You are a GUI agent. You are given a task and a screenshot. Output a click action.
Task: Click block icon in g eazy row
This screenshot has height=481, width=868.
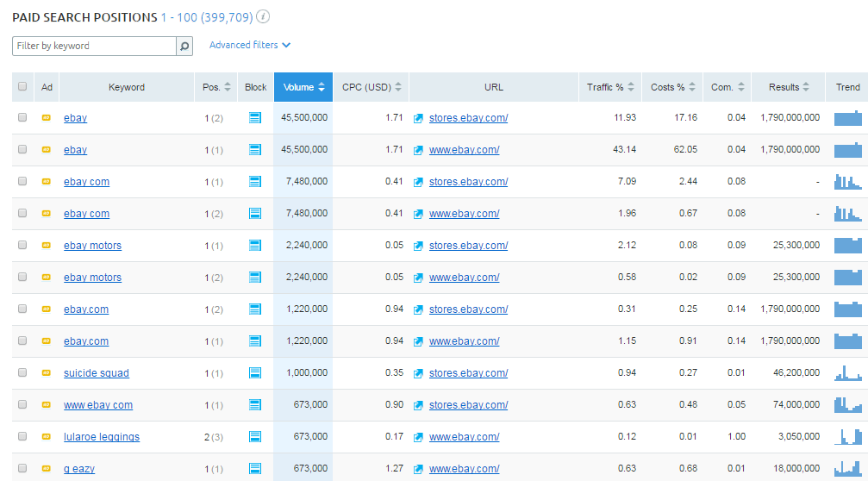coord(255,469)
